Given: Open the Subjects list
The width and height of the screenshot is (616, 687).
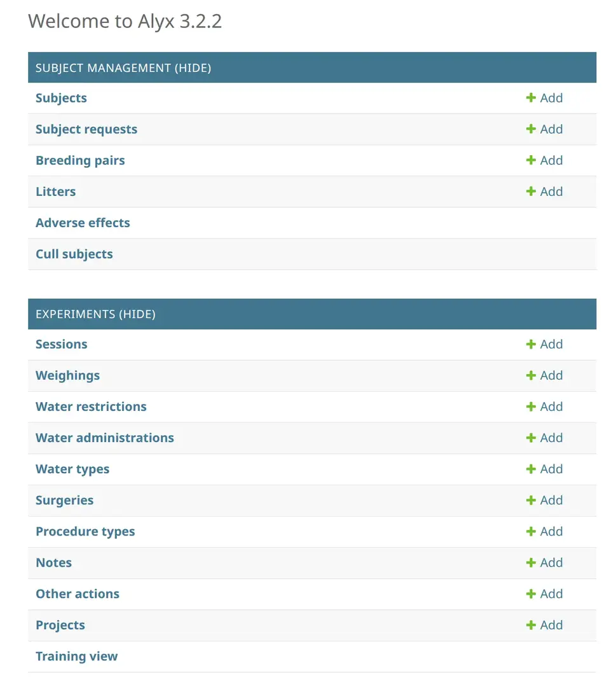Looking at the screenshot, I should pos(60,97).
